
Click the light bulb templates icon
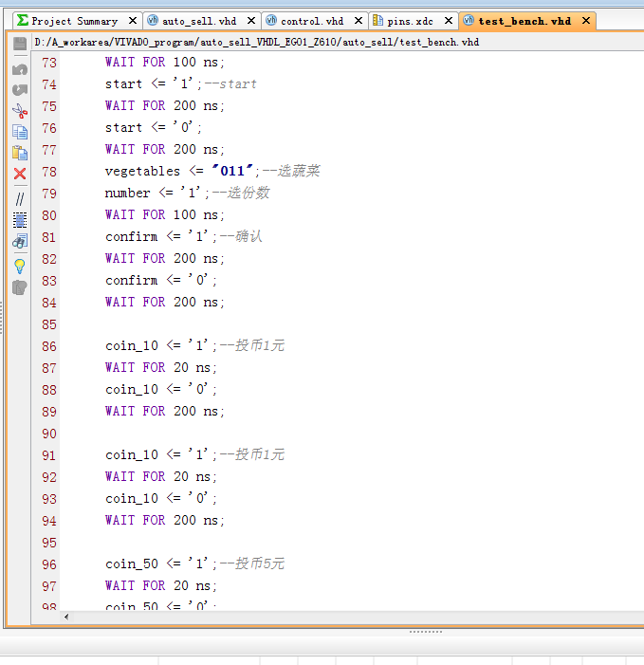[19, 266]
